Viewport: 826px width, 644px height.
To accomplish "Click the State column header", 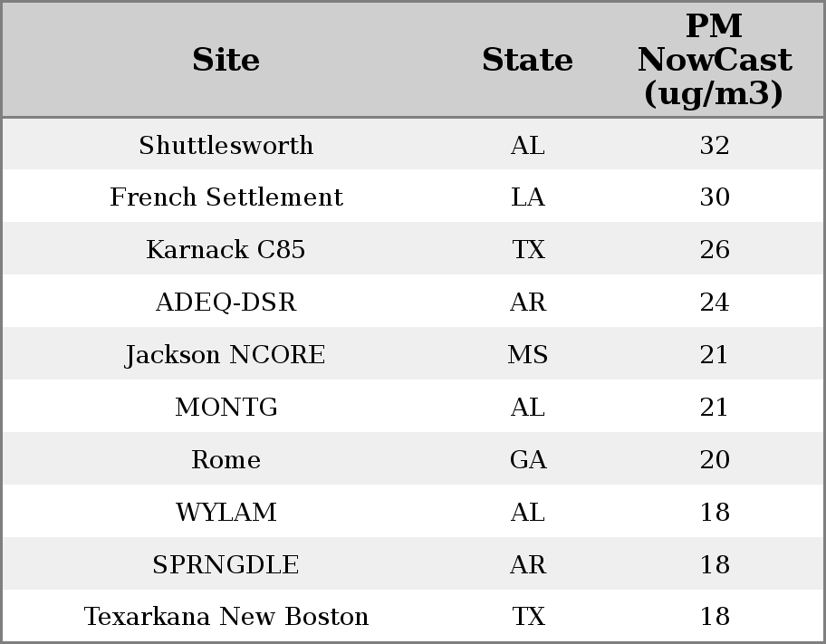I will point(527,60).
